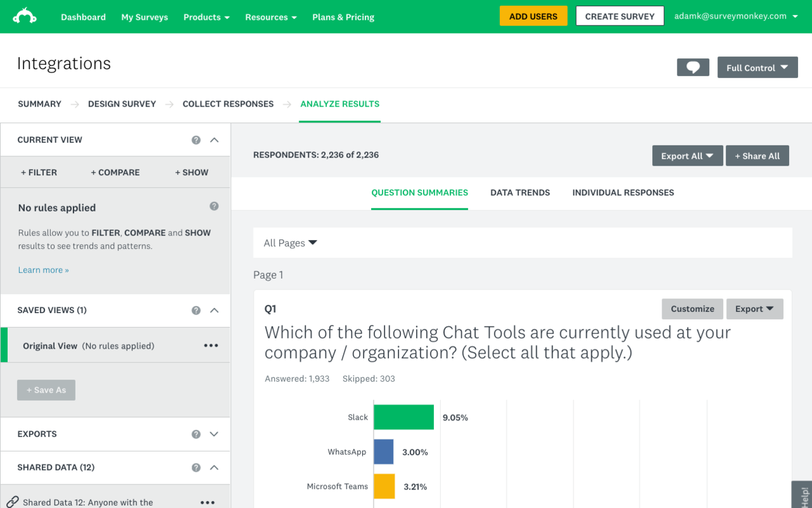Click the help icon beside CURRENT VIEW
The height and width of the screenshot is (508, 812).
196,140
